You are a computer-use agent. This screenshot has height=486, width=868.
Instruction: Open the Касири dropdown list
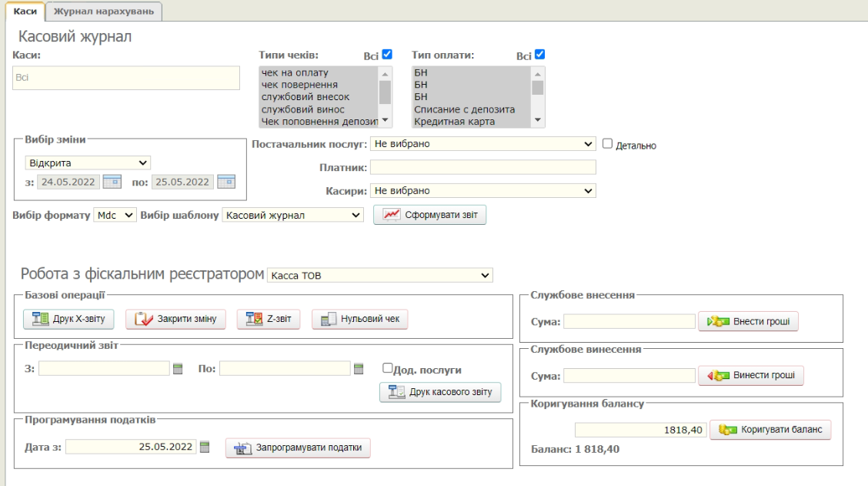pyautogui.click(x=482, y=190)
